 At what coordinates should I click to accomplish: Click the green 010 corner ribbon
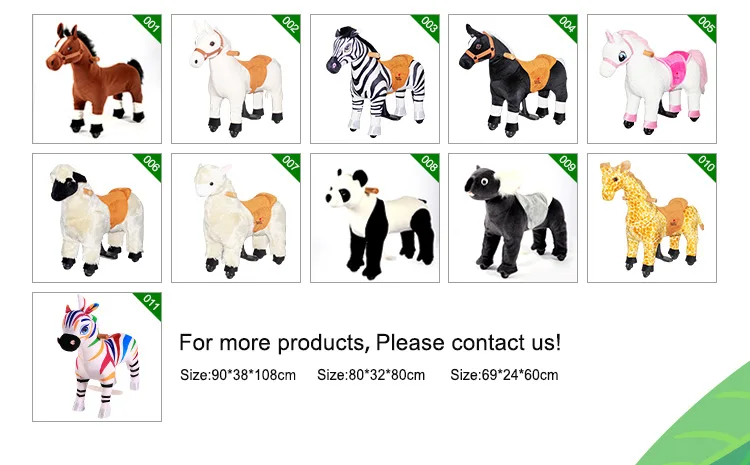pos(705,164)
